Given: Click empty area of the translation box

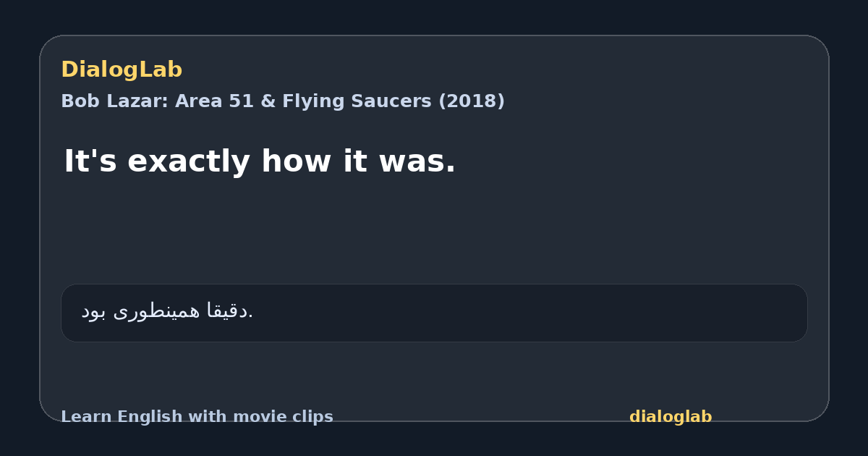Looking at the screenshot, I should click(x=542, y=313).
